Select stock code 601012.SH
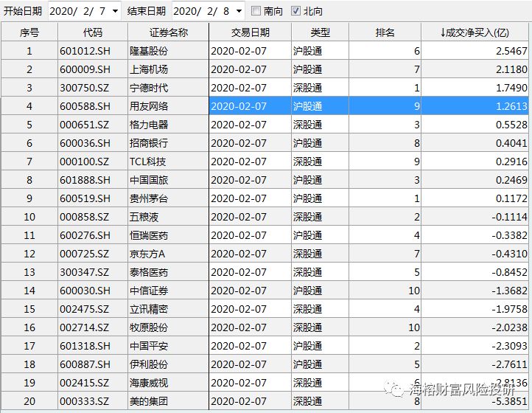This screenshot has height=413, width=532. [x=93, y=51]
